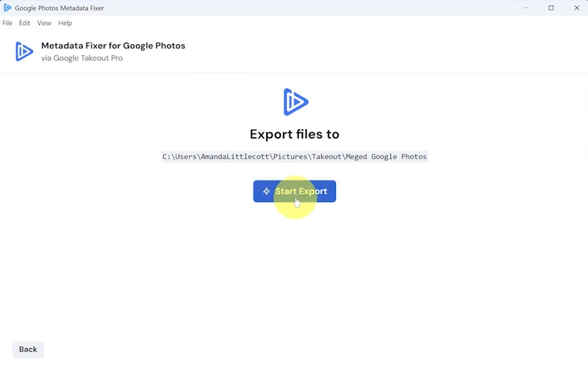Screen dimensions: 588x370
Task: Go back using the Back button
Action: (28, 349)
